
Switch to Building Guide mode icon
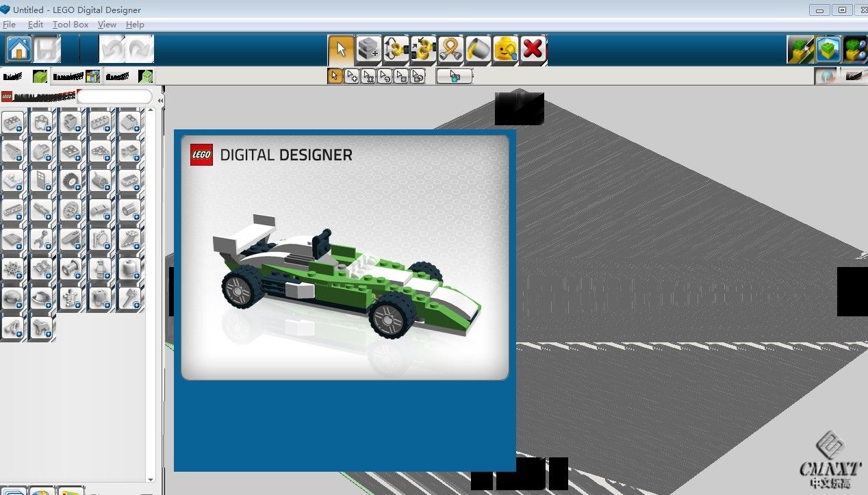click(x=855, y=49)
